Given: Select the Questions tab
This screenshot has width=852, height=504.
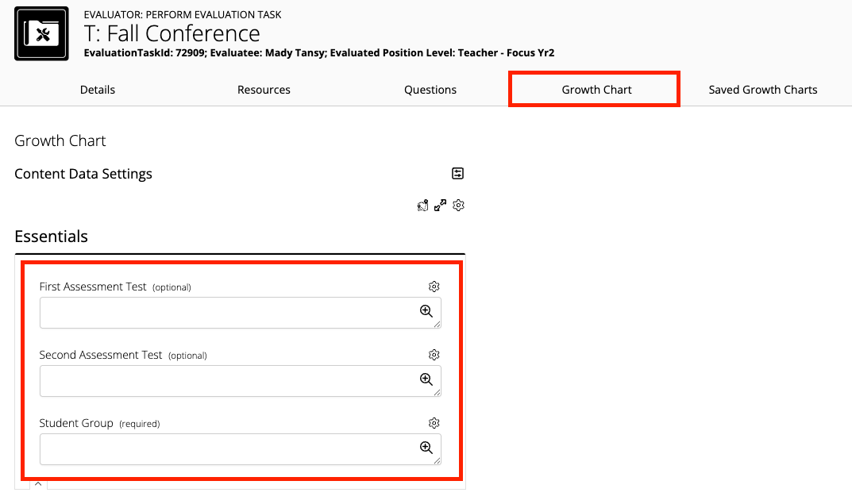Looking at the screenshot, I should point(430,90).
